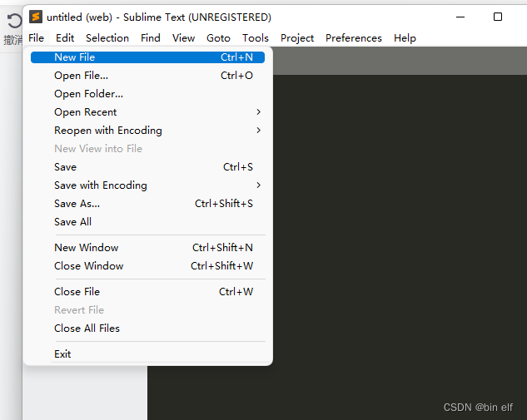Expand Reopen with Encoding submenu
Viewport: 527px width, 420px height.
pos(147,131)
